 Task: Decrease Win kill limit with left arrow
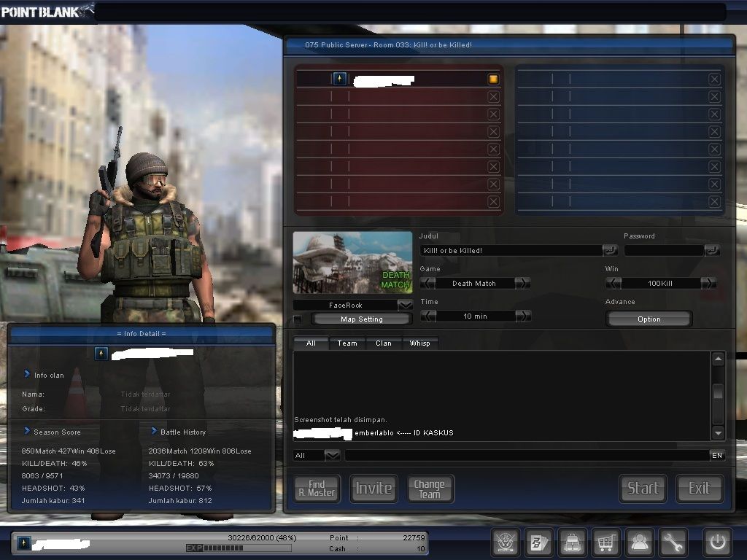(614, 284)
